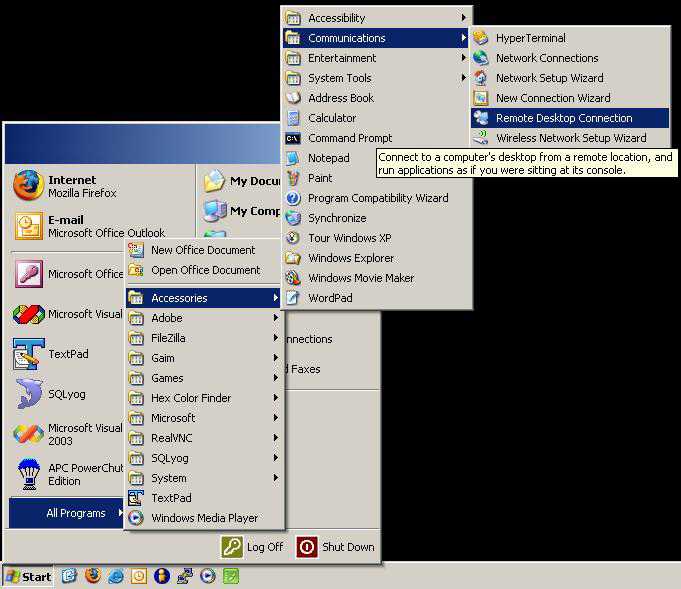Expand the Accessibility submenu
Viewport: 681px width, 589px height.
point(376,18)
